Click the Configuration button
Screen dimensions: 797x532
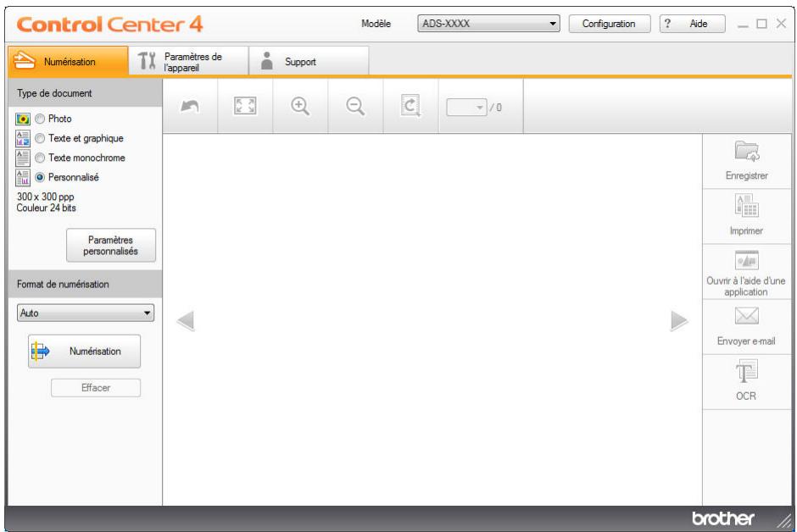click(x=609, y=24)
